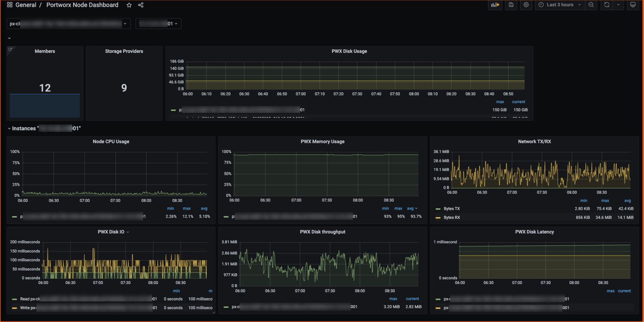This screenshot has height=322, width=644.
Task: Sort Network TX/RX legend by avg
Action: [628, 200]
